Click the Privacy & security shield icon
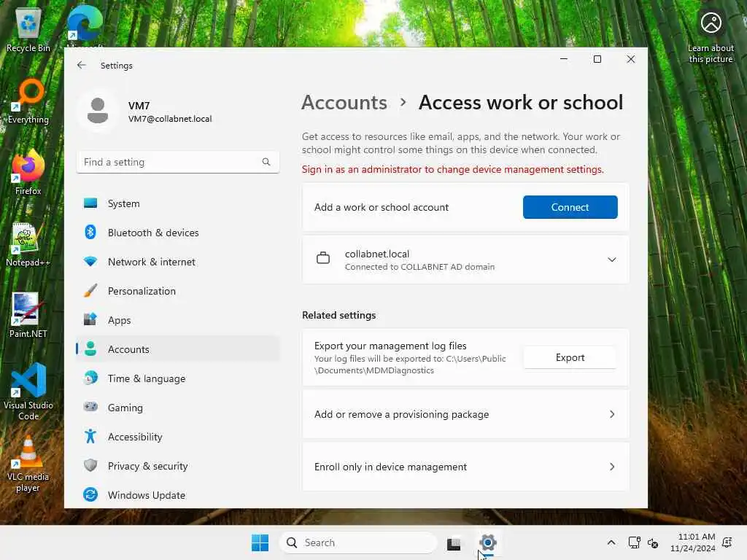The height and width of the screenshot is (560, 747). (x=90, y=465)
